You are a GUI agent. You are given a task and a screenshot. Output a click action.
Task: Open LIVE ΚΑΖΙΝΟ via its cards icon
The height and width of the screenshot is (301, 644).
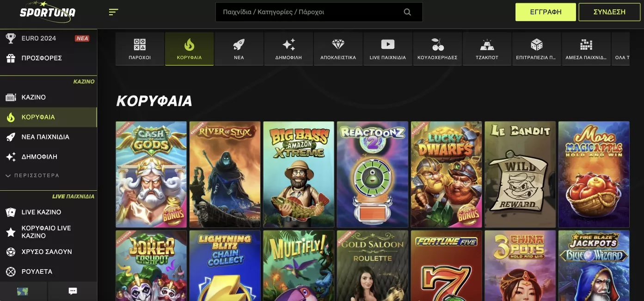(10, 212)
